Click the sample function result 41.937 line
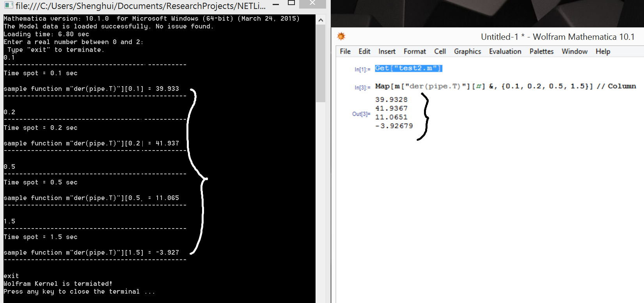 [91, 143]
